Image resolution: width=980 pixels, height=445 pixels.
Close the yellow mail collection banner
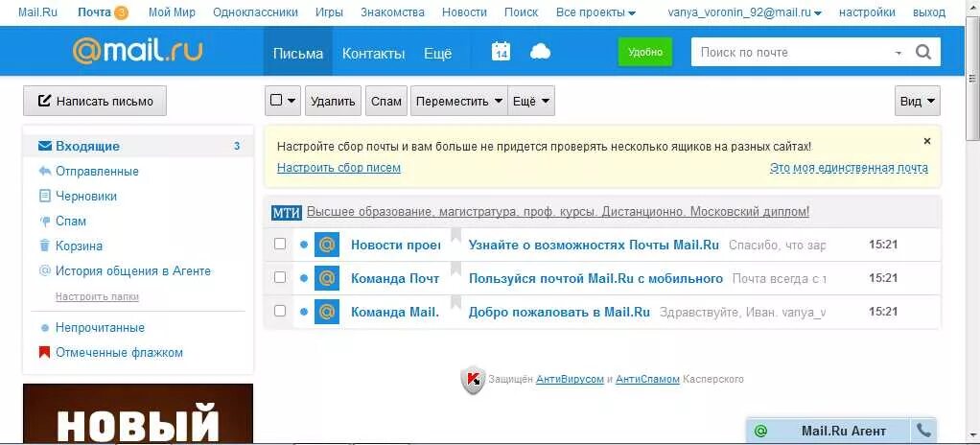point(927,141)
